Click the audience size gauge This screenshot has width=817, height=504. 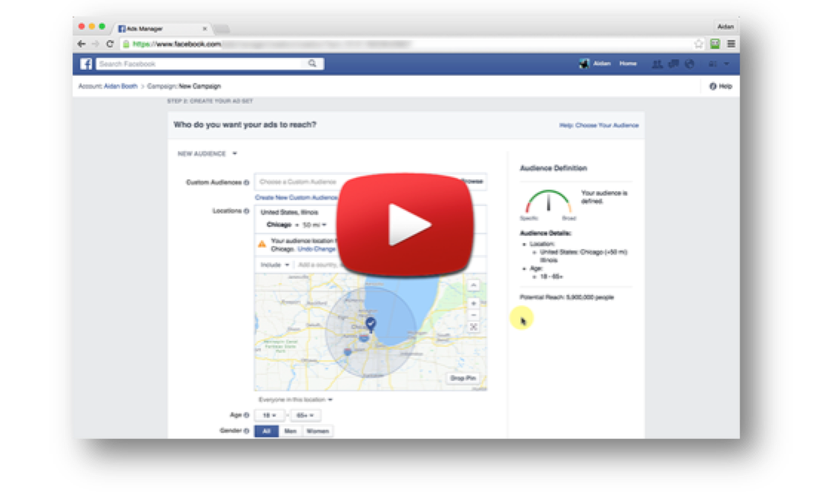coord(548,202)
